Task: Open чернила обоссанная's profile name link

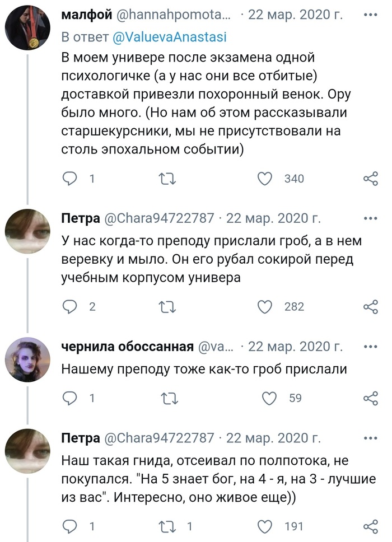Action: [128, 347]
